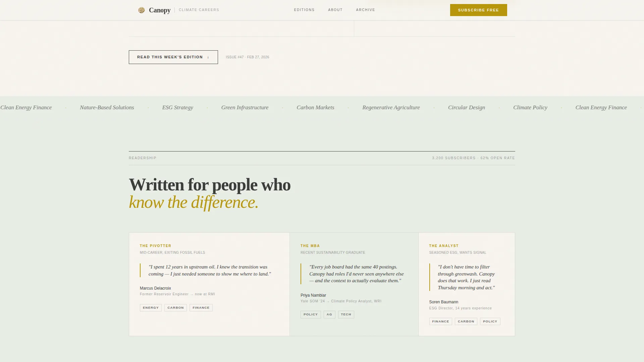Click POLICY tag on The Analyst card
This screenshot has width=644, height=362.
pos(490,321)
